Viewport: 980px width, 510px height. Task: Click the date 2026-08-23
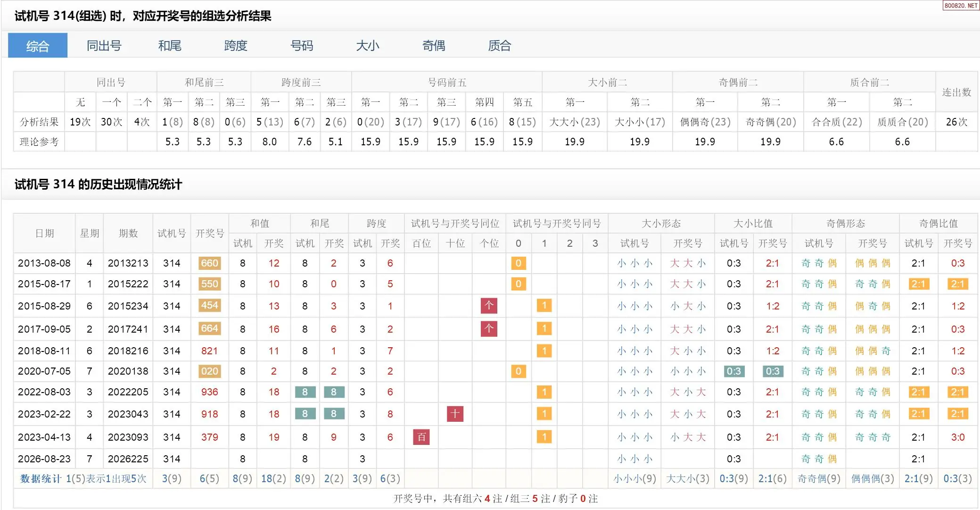pyautogui.click(x=44, y=459)
